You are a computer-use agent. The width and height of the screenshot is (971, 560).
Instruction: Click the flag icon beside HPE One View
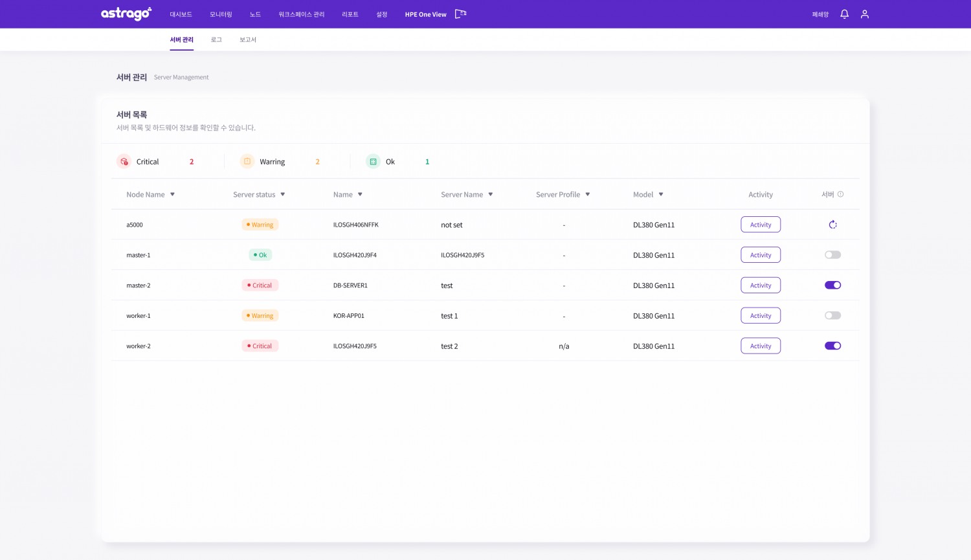tap(460, 14)
